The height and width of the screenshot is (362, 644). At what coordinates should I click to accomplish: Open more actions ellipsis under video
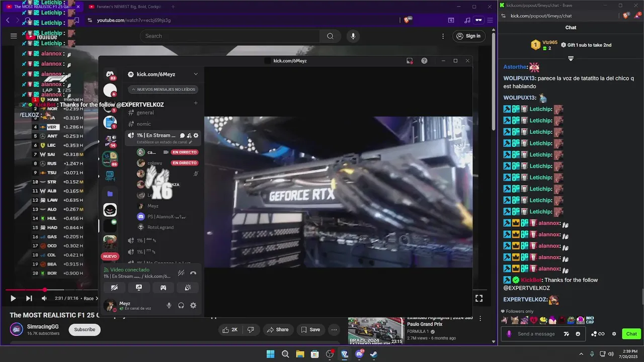334,329
